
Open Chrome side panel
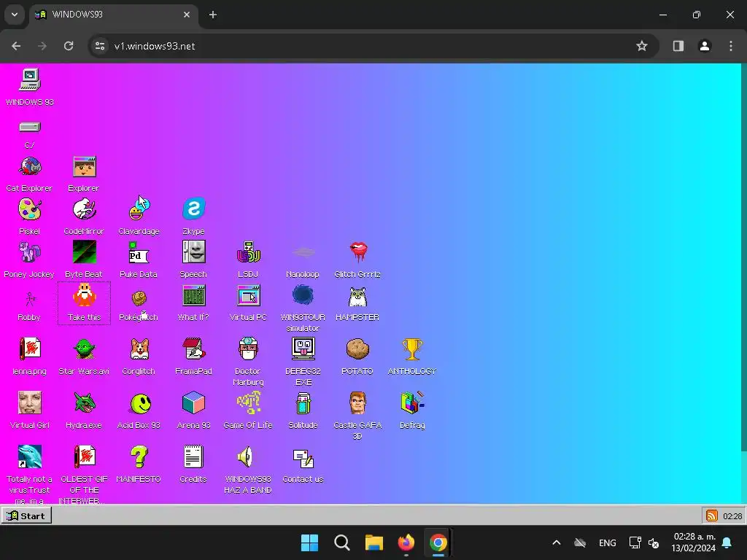[678, 46]
